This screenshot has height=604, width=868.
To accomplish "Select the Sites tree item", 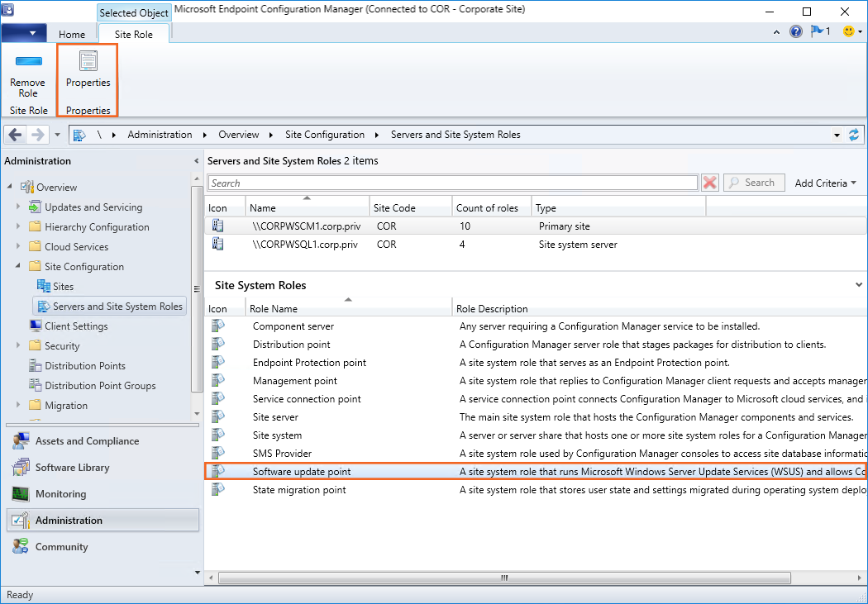I will pos(63,287).
